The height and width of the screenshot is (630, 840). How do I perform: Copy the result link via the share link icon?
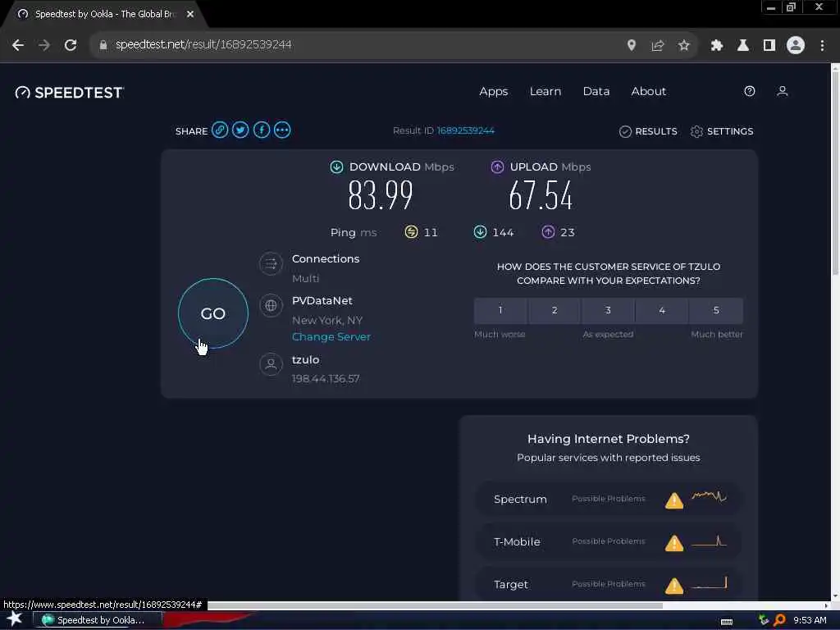(220, 130)
